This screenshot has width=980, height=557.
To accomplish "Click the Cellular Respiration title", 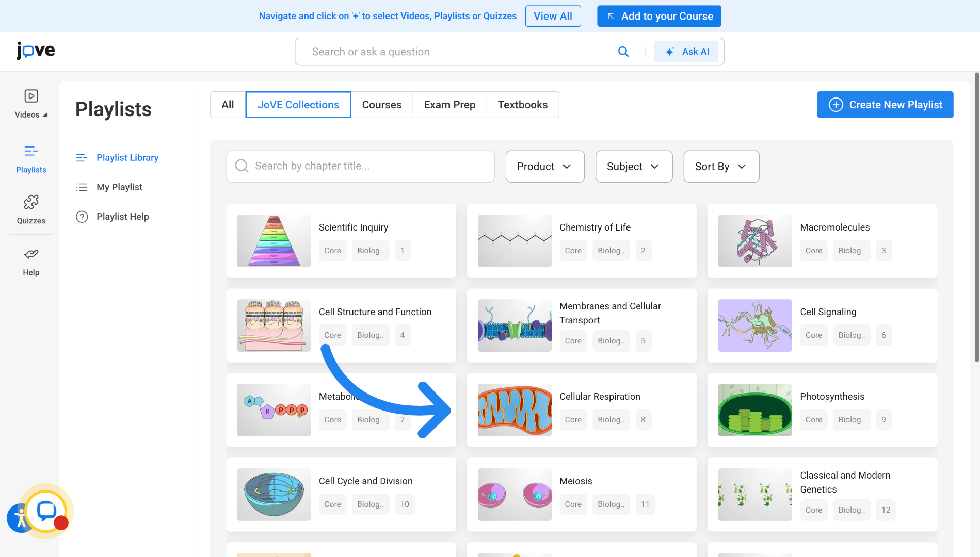I will 600,397.
